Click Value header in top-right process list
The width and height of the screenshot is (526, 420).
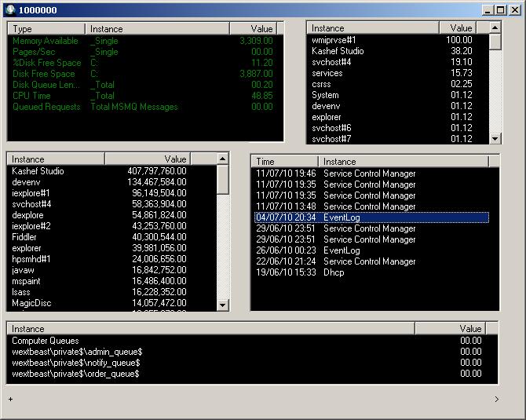pos(461,27)
